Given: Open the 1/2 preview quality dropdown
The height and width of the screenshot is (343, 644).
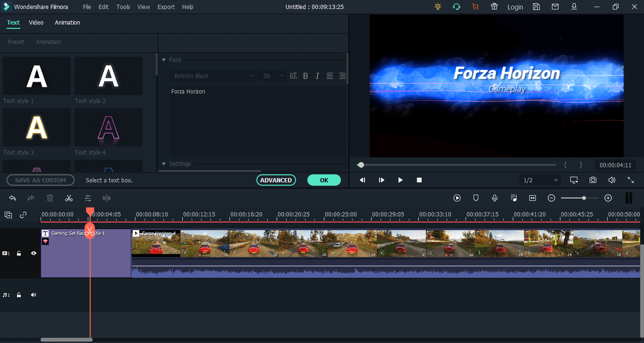Looking at the screenshot, I should pyautogui.click(x=540, y=180).
